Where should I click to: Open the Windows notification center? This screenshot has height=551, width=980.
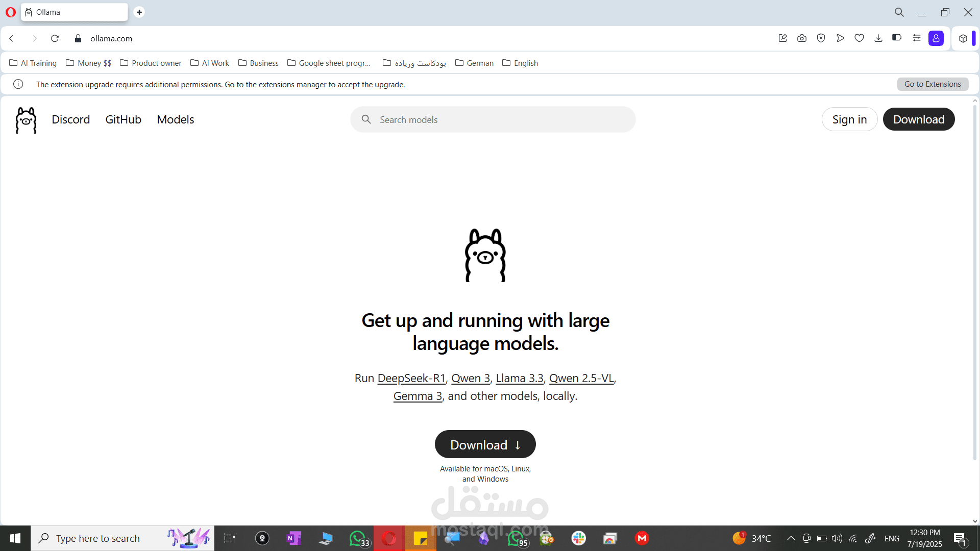tap(960, 539)
